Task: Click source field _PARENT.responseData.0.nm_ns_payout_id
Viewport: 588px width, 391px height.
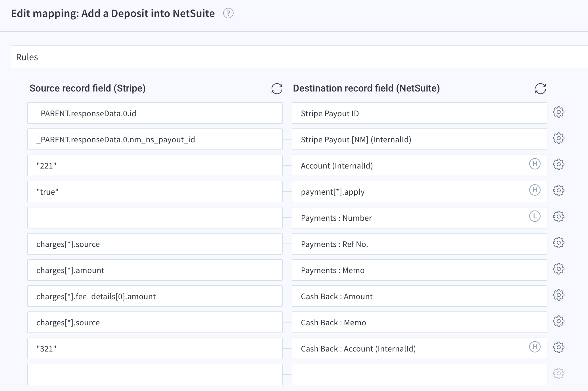Action: pos(155,139)
